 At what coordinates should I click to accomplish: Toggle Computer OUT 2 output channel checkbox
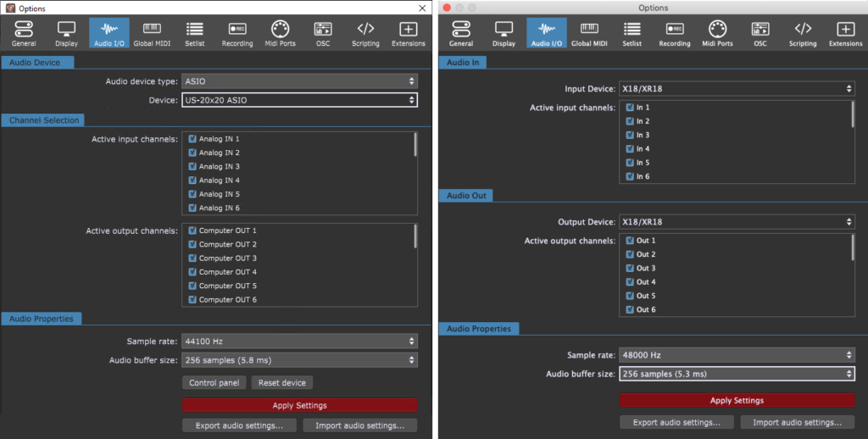click(192, 244)
